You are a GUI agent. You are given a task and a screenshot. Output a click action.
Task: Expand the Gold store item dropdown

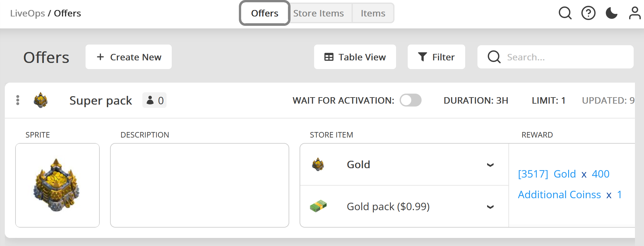pos(490,165)
